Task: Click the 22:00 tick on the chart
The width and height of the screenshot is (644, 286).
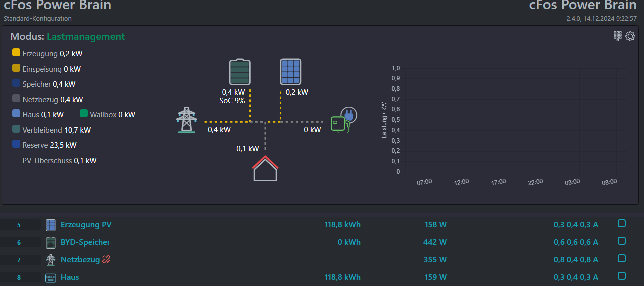Action: point(535,182)
